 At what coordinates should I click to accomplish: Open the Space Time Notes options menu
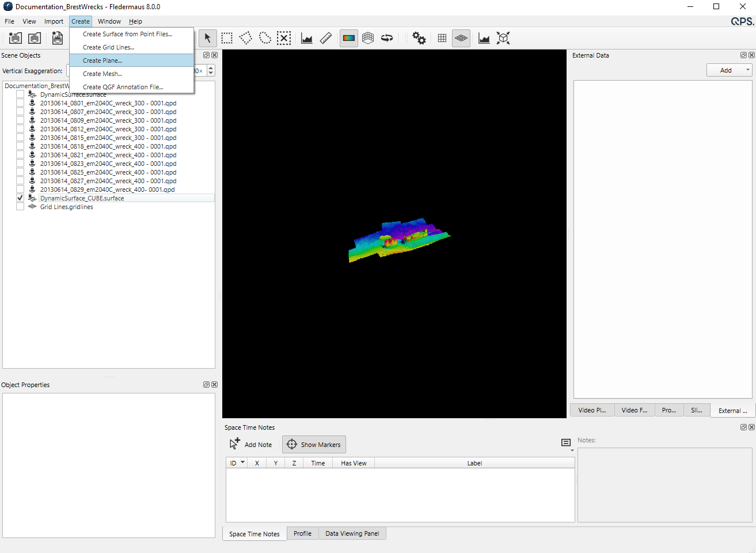tap(566, 443)
